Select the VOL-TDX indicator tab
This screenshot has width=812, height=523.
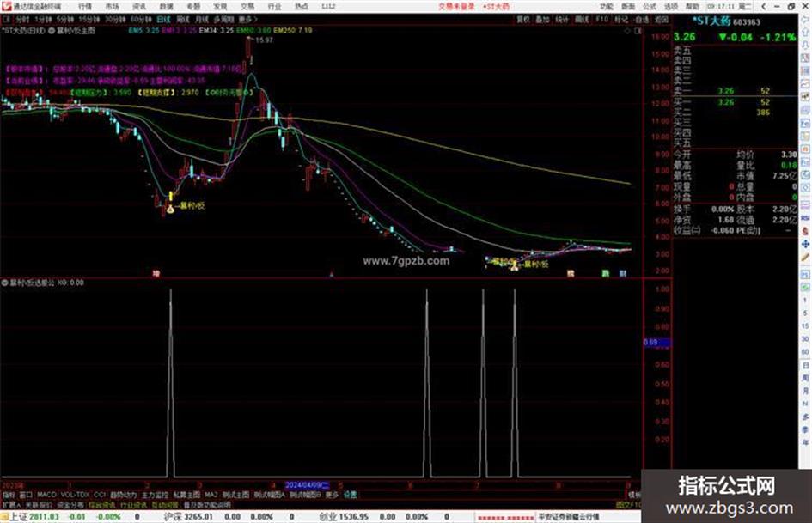pyautogui.click(x=75, y=495)
